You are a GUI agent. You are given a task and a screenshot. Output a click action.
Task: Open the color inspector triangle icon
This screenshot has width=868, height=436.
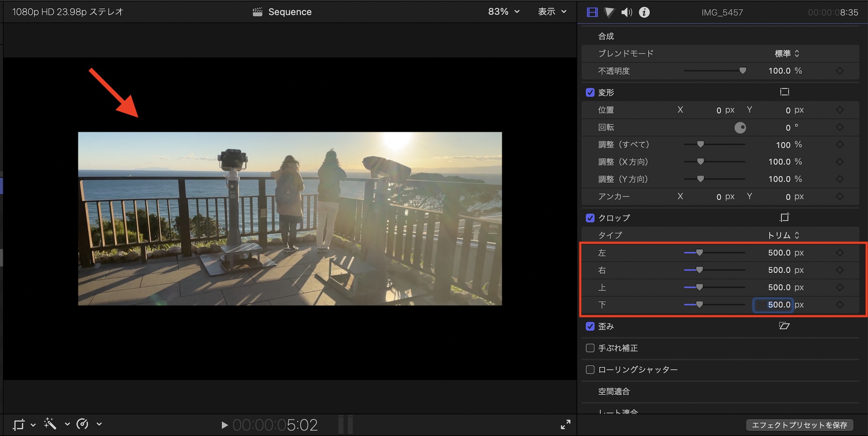click(609, 12)
